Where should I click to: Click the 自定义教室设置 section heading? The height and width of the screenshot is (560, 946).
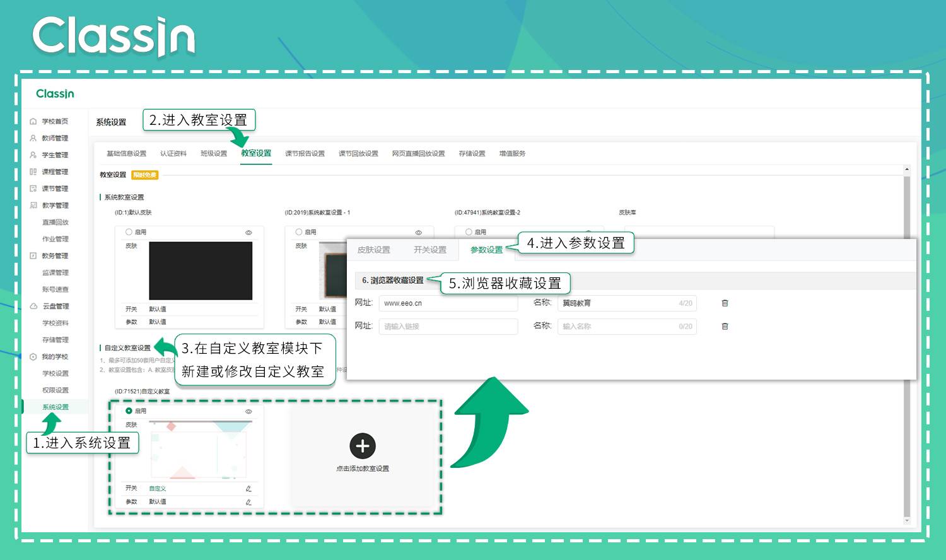pos(127,348)
